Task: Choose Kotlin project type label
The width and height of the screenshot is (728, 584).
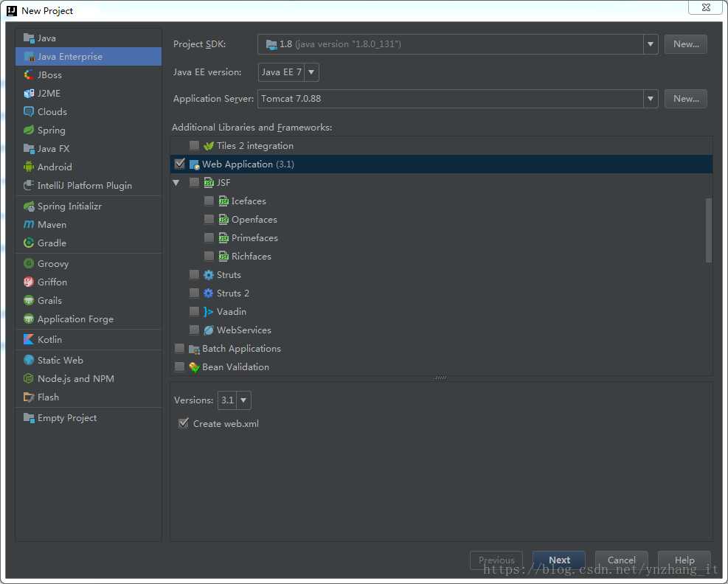Action: [x=49, y=340]
